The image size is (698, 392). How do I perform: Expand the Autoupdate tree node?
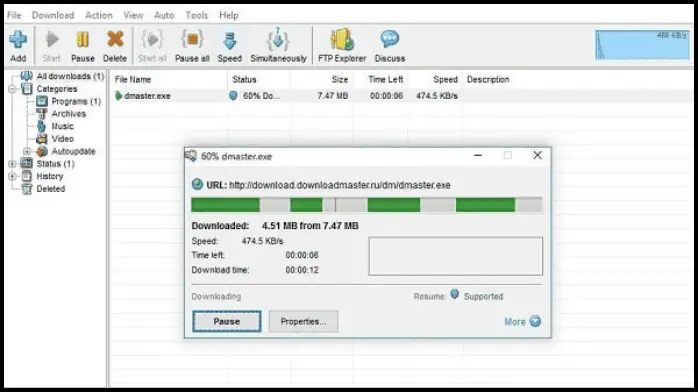tap(27, 151)
